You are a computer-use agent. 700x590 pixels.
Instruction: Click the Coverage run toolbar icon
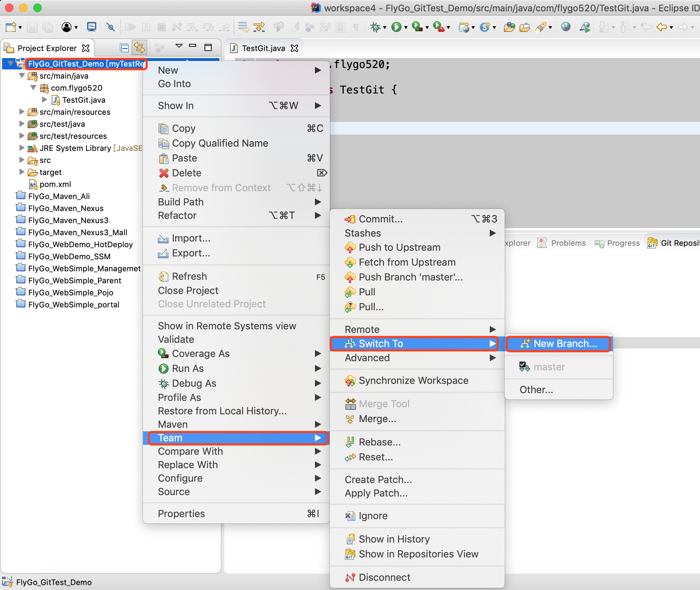point(417,27)
